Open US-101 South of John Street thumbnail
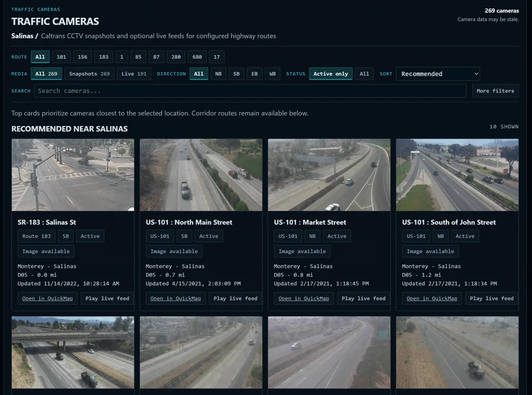Image resolution: width=532 pixels, height=395 pixels. coord(457,175)
